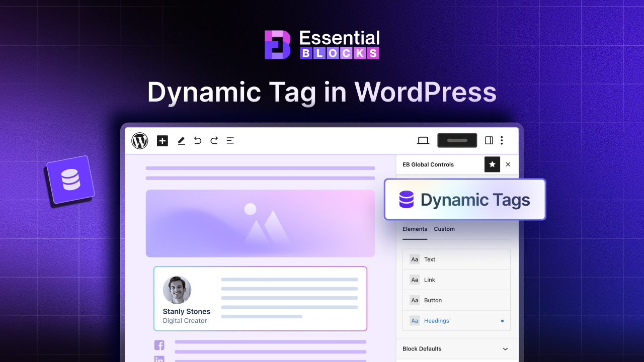Switch the laptop preview device icon
Screen dimensions: 644x362
tap(423, 141)
